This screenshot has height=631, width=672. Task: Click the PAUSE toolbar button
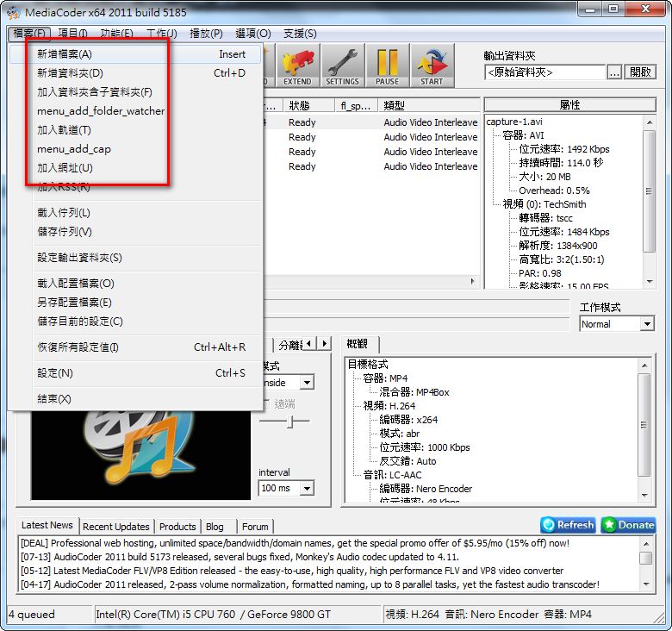(x=387, y=66)
